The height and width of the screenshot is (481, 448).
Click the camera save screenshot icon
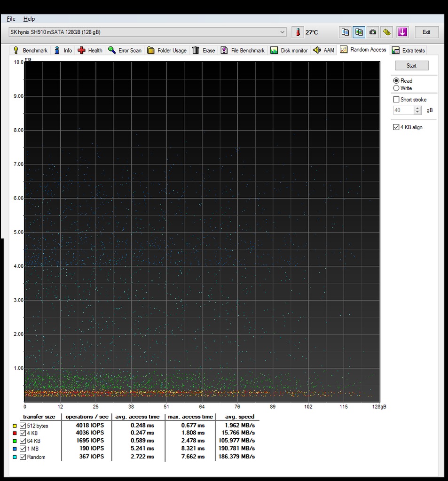tap(373, 32)
